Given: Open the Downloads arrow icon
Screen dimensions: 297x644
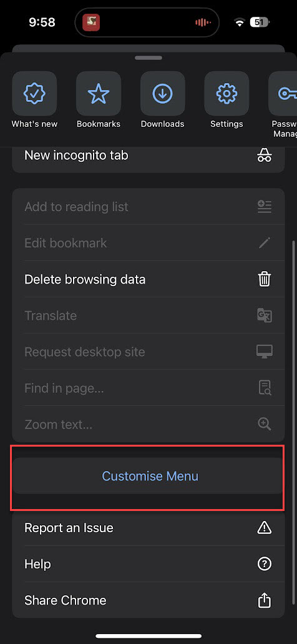Looking at the screenshot, I should 162,93.
